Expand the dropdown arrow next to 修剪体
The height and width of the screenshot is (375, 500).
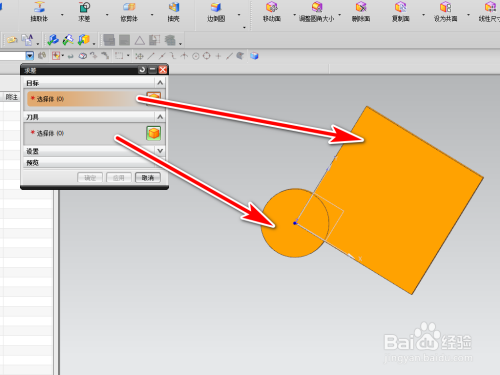152,15
